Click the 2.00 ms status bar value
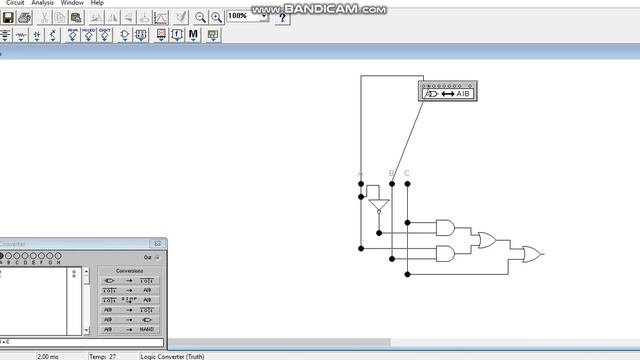 48,356
